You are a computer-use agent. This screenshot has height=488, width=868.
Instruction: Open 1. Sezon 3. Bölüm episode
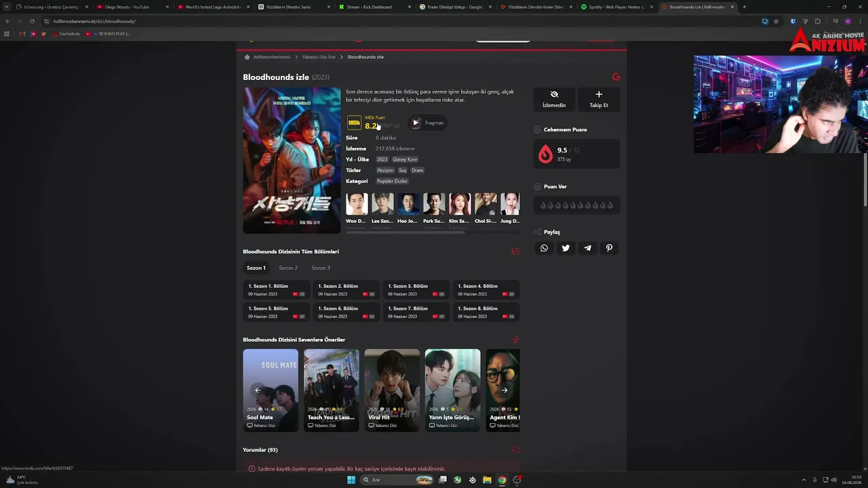[x=416, y=289]
